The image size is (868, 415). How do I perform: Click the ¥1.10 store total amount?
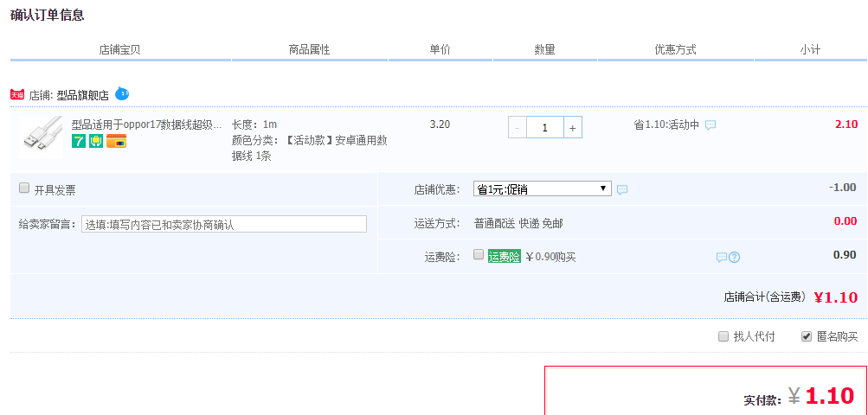(x=836, y=297)
